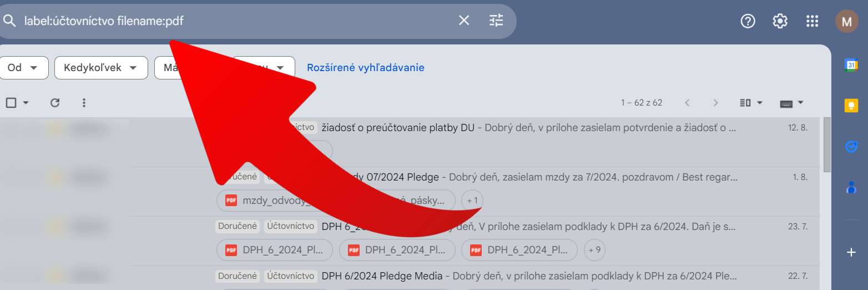
Task: Click Doručené label on 22. 7. email
Action: tap(237, 276)
